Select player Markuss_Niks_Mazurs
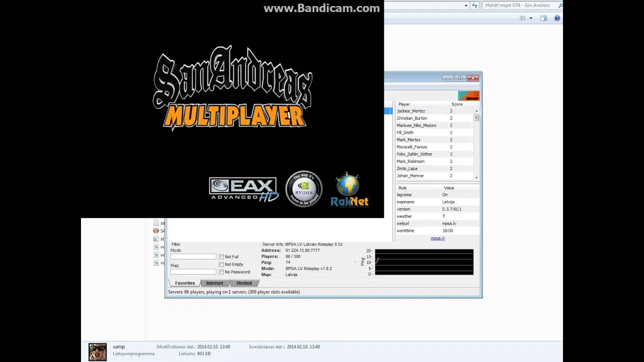This screenshot has height=362, width=644. click(435, 125)
